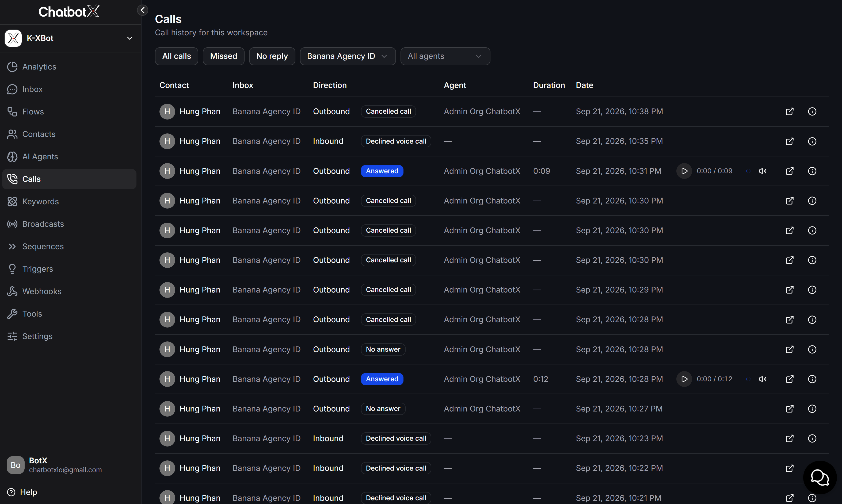Seek the 0:00 / 0:09 playback time
This screenshot has width=842, height=504.
click(714, 171)
